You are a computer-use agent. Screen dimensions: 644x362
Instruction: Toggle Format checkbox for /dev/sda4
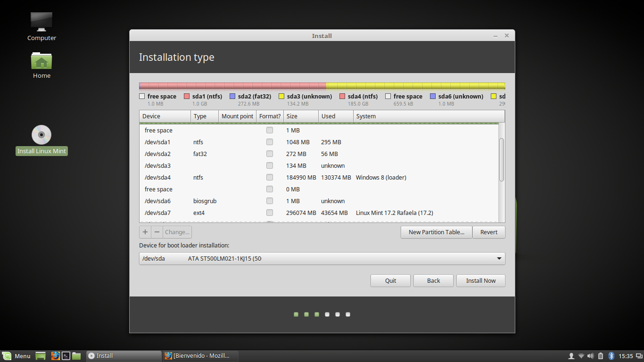click(270, 177)
